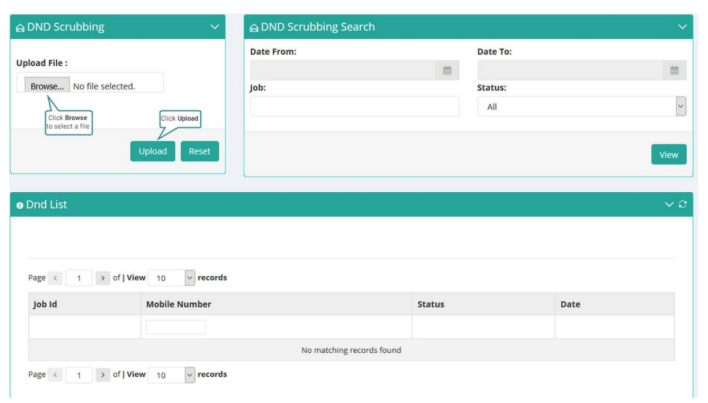The height and width of the screenshot is (403, 708).
Task: Collapse the DND Scrubbing panel
Action: pyautogui.click(x=215, y=27)
